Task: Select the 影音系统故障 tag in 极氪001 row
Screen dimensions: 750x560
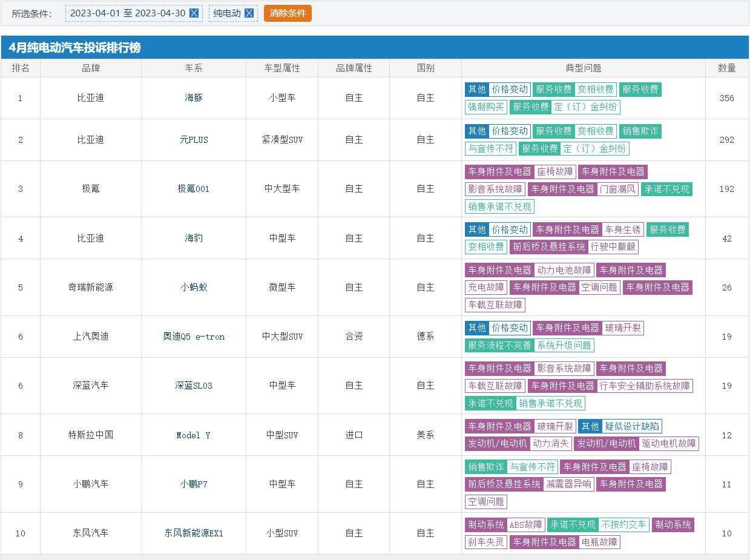Action: point(495,189)
